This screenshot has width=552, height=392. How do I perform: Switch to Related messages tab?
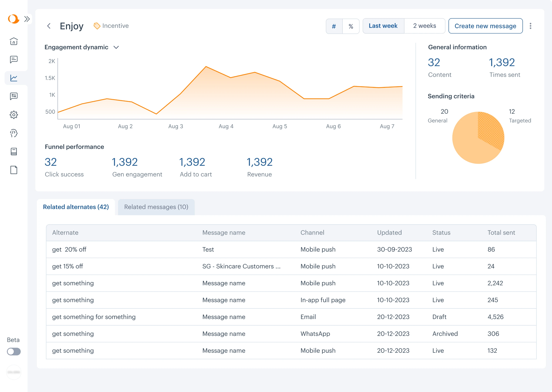[x=156, y=207]
